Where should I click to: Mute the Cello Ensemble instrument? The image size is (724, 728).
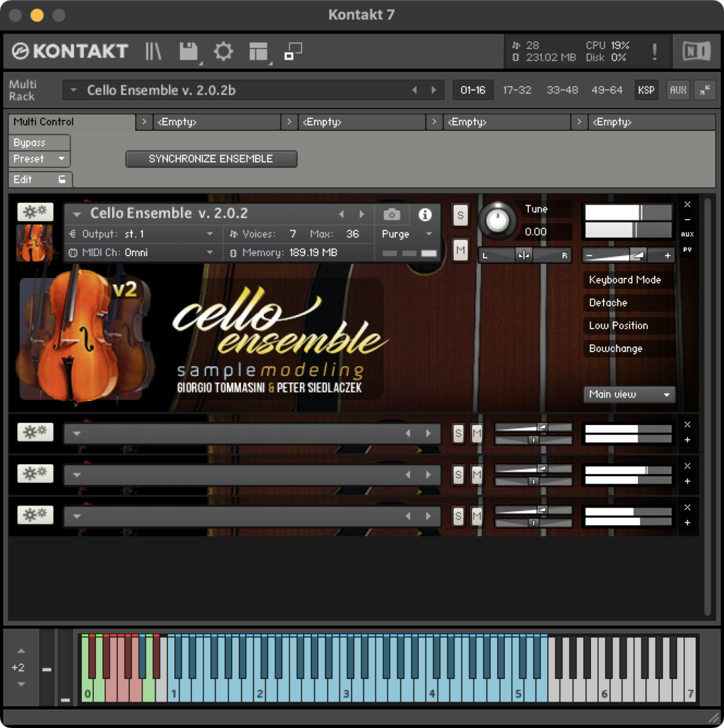pos(460,251)
